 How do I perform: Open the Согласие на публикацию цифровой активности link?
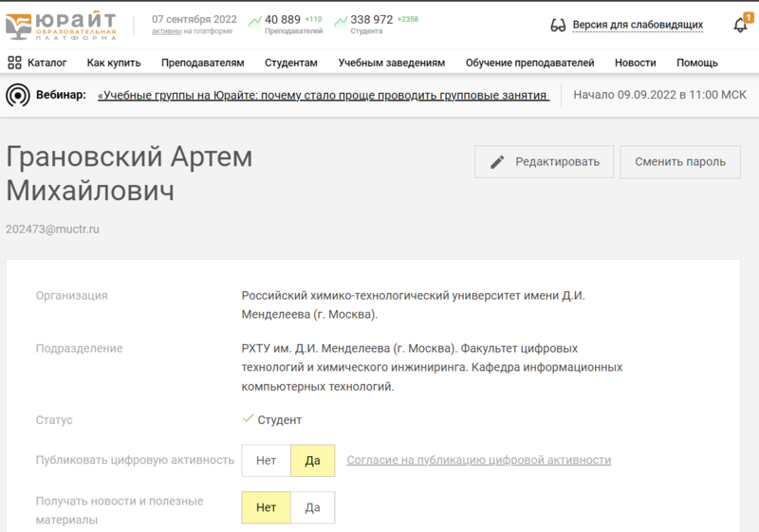(x=478, y=461)
